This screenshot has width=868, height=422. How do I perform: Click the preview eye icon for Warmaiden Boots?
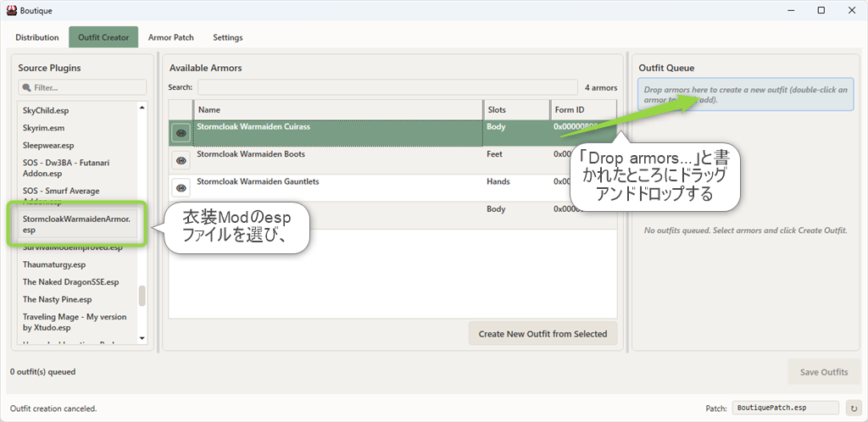click(181, 160)
